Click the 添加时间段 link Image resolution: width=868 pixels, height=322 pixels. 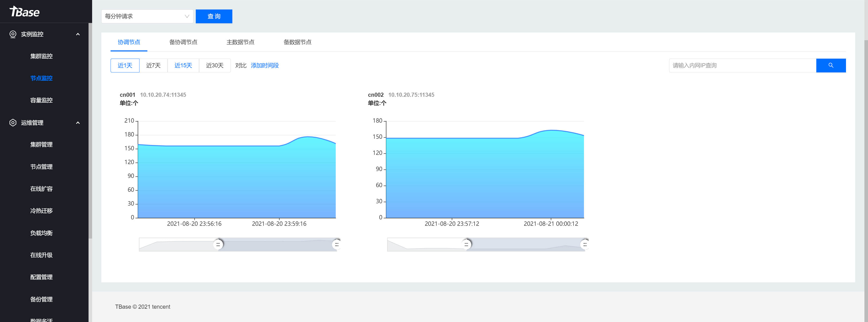pos(265,66)
